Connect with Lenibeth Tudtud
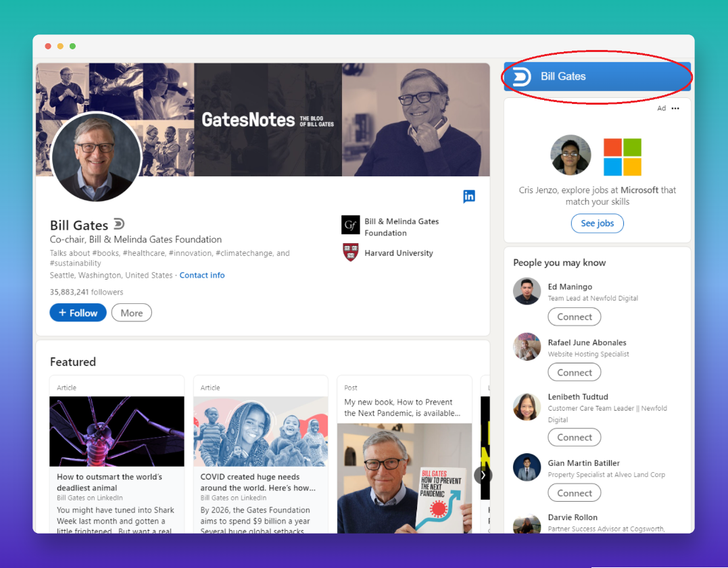 pyautogui.click(x=575, y=437)
